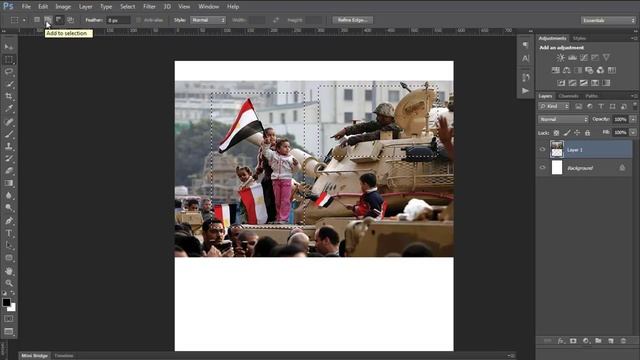This screenshot has width=640, height=360.
Task: Select the Pen tool
Action: [x=9, y=221]
